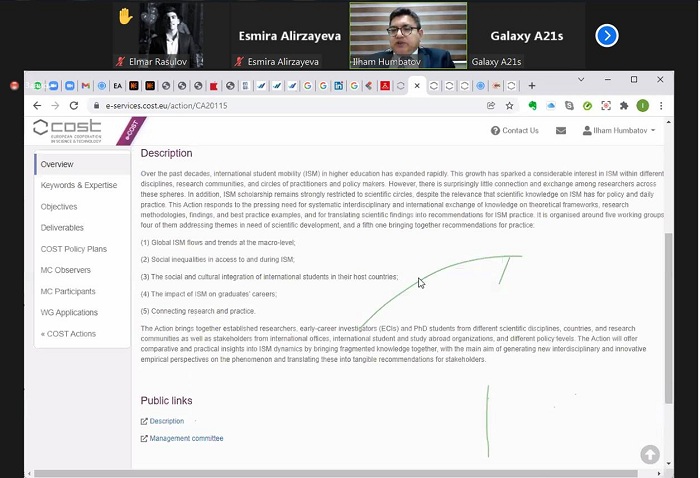Select Esmira Alirzayeva's participant tile
Image resolution: width=700 pixels, height=478 pixels.
coord(289,36)
